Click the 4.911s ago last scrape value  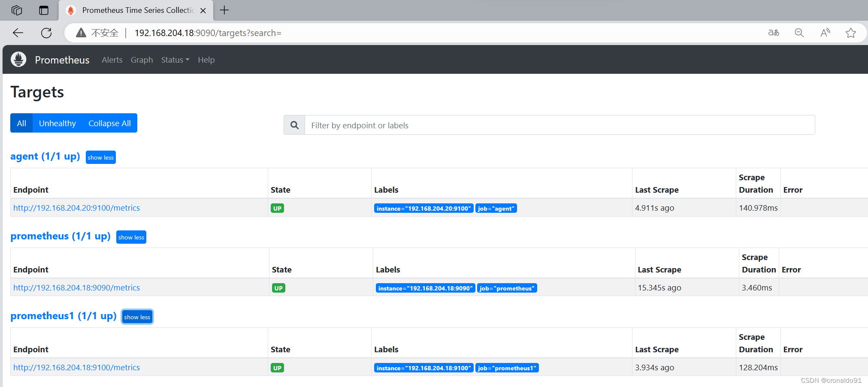654,208
